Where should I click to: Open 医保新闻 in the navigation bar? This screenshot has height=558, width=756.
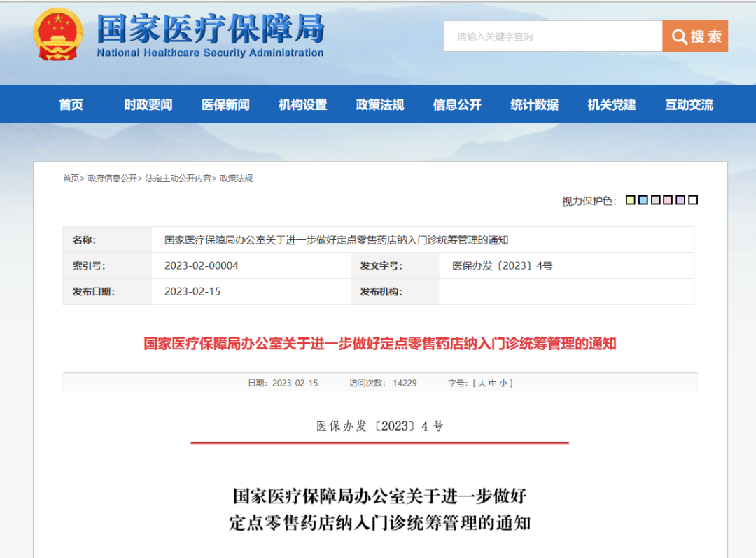point(225,104)
